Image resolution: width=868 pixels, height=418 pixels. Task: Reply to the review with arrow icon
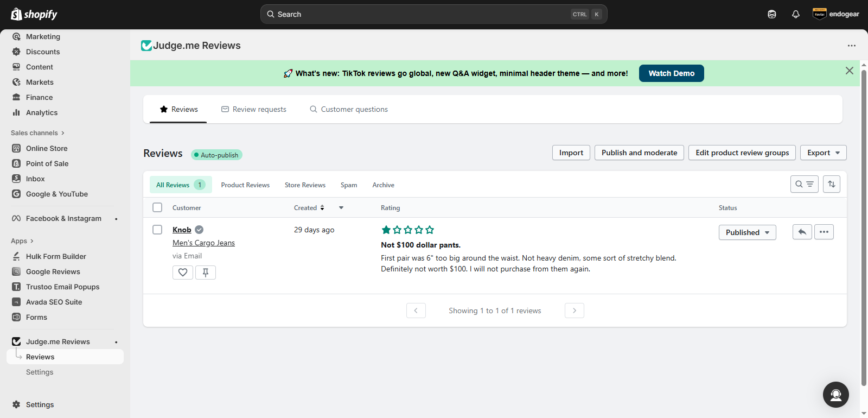point(802,232)
